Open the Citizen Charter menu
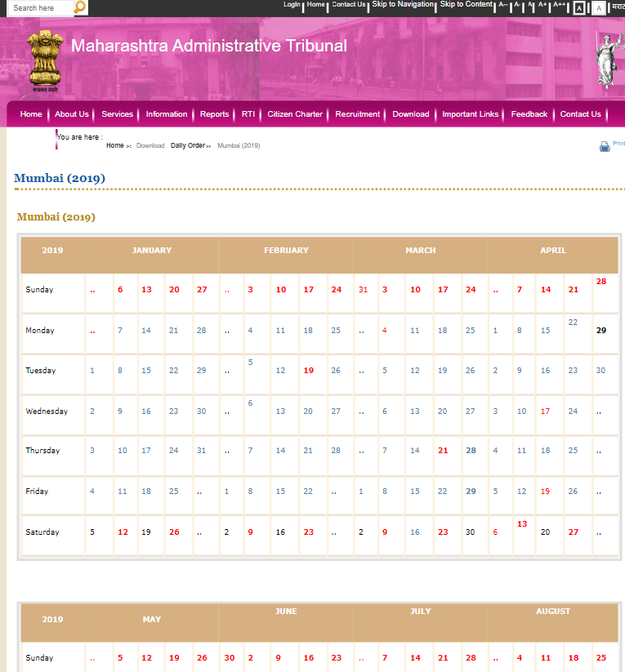The width and height of the screenshot is (625, 672). point(295,114)
